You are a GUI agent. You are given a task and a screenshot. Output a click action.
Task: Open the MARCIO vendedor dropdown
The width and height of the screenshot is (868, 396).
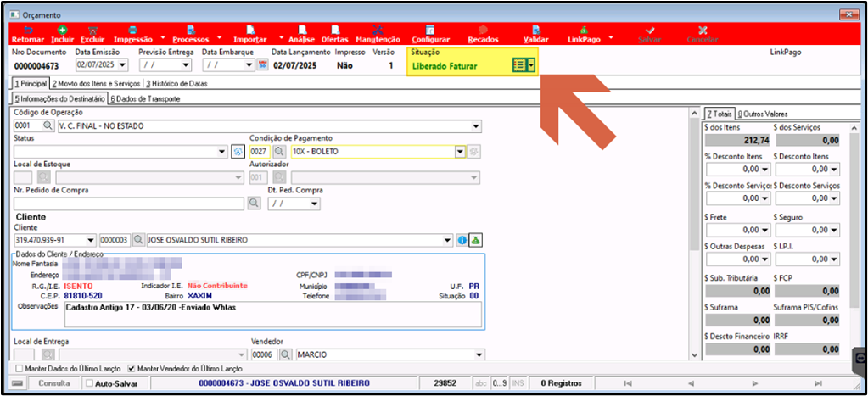(480, 354)
